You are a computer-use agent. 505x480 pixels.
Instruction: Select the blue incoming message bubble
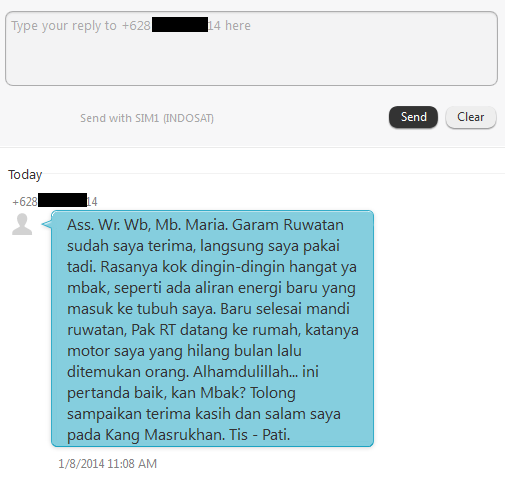point(212,329)
